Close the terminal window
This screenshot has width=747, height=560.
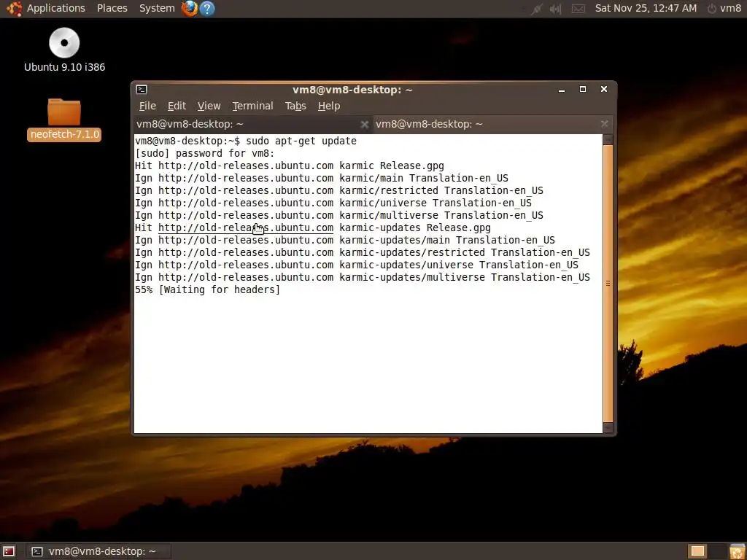pos(603,89)
